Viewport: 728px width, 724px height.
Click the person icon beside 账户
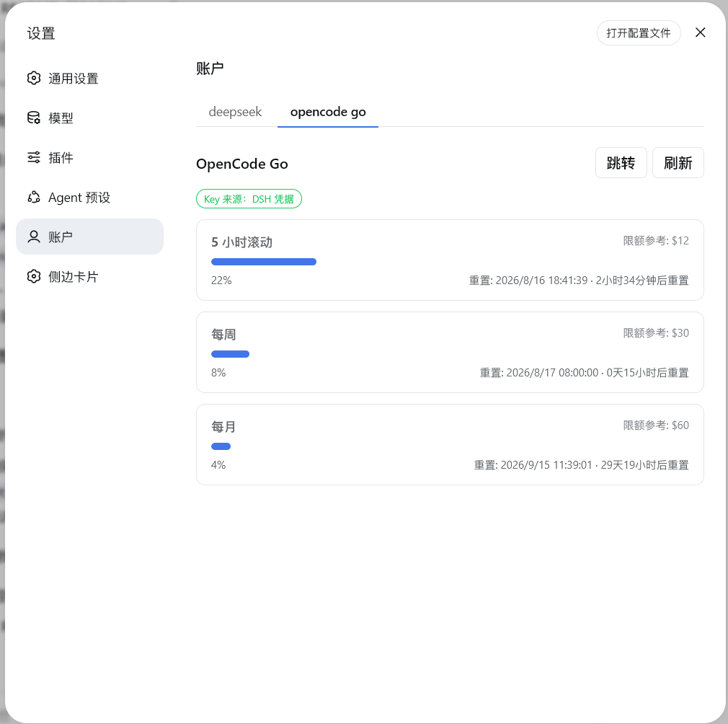34,237
